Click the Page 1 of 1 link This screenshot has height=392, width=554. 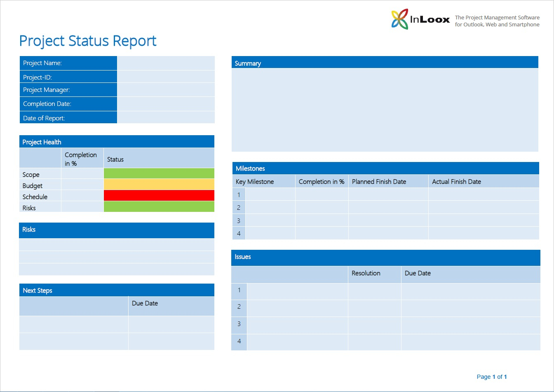tap(491, 376)
